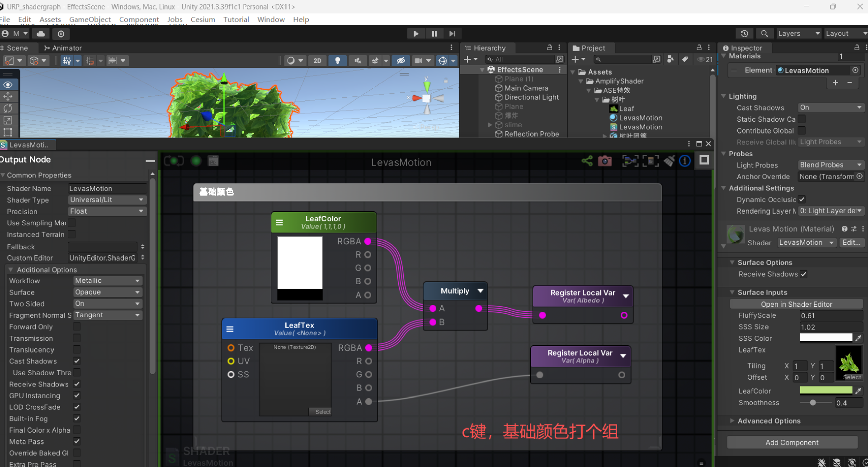Open Precision Float dropdown
The height and width of the screenshot is (467, 868).
(107, 211)
